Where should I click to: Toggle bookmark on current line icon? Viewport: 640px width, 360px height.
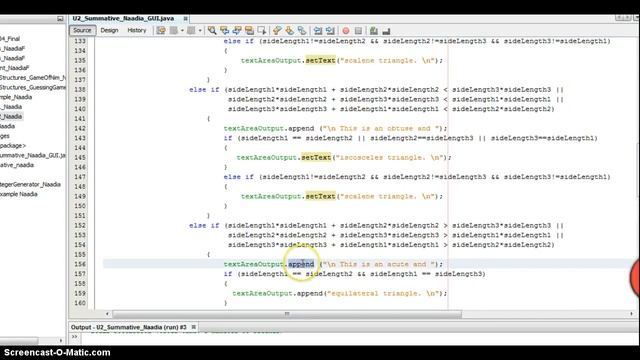point(302,31)
